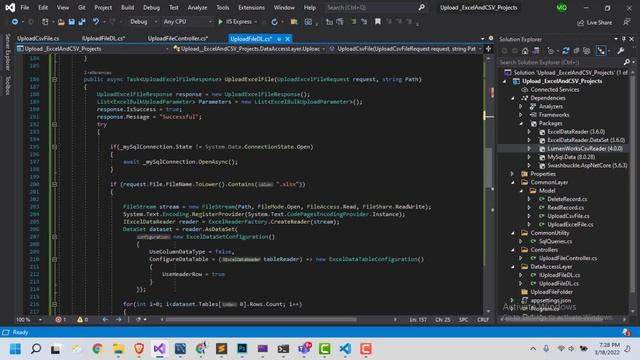Collapse the Dependencies node

pyautogui.click(x=513, y=98)
